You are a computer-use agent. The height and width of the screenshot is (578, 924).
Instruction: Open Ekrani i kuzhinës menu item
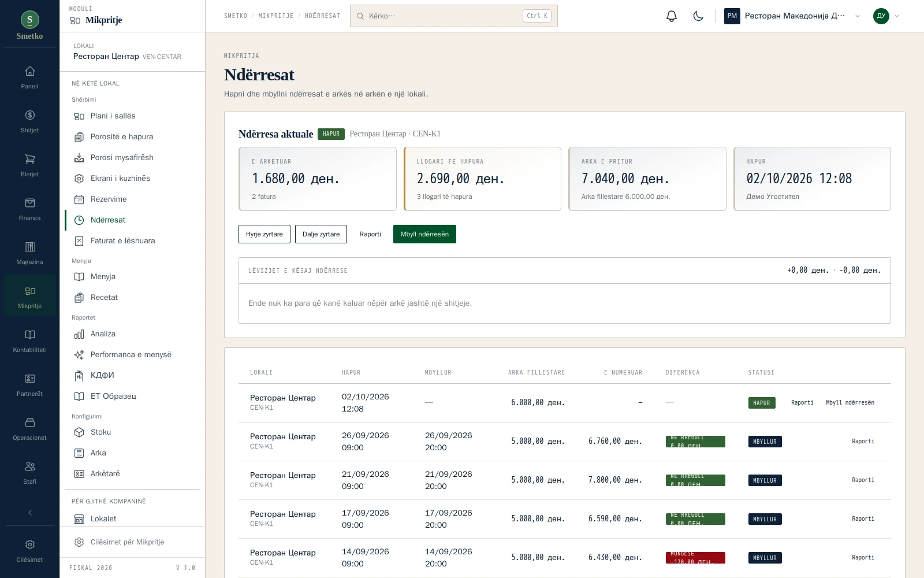pos(133,179)
